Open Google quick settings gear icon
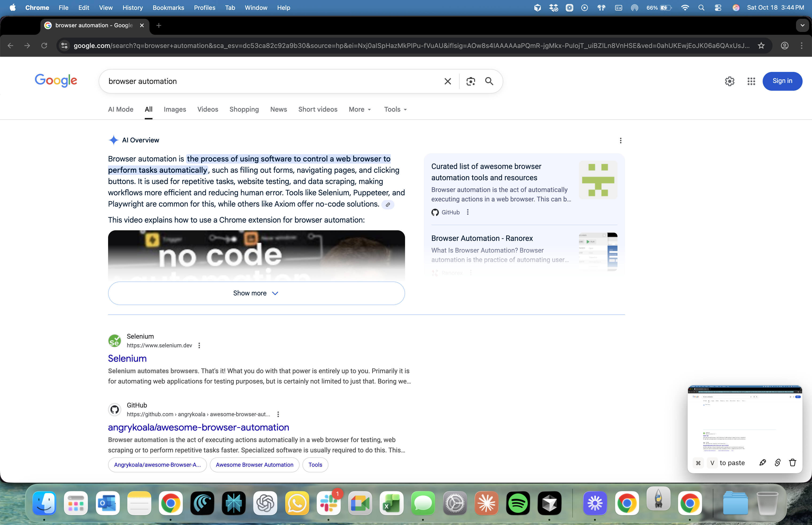The height and width of the screenshot is (525, 812). 730,81
